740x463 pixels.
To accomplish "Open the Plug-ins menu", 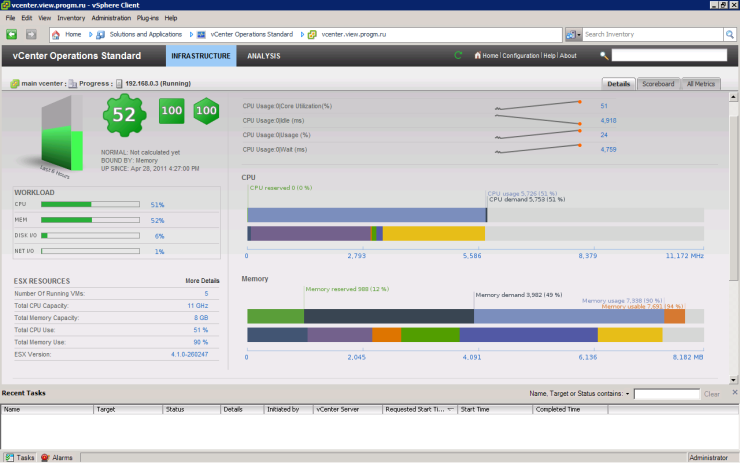I will (x=148, y=18).
